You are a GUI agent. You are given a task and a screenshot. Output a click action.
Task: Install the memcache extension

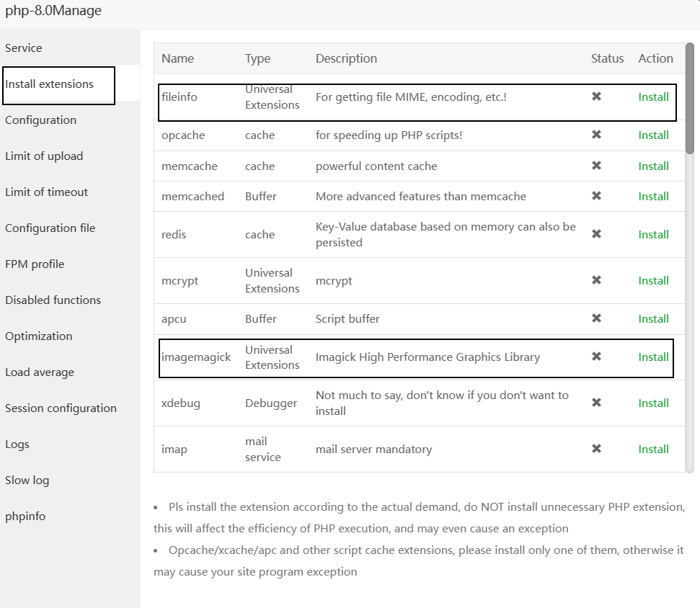(653, 166)
